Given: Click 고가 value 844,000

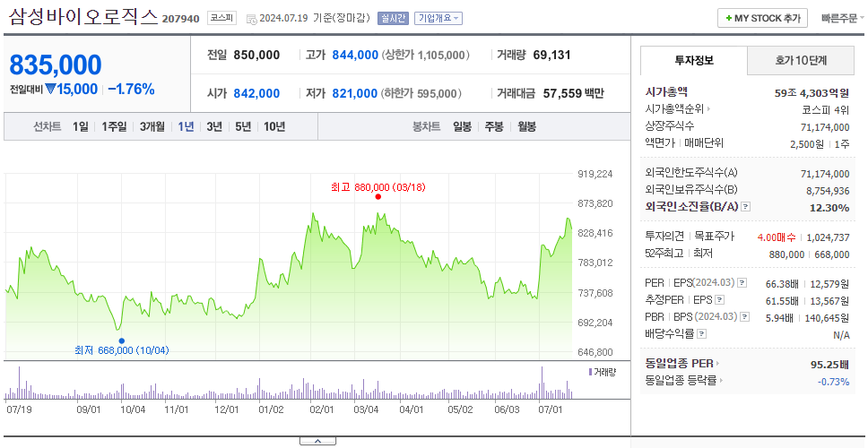Looking at the screenshot, I should pyautogui.click(x=355, y=56).
